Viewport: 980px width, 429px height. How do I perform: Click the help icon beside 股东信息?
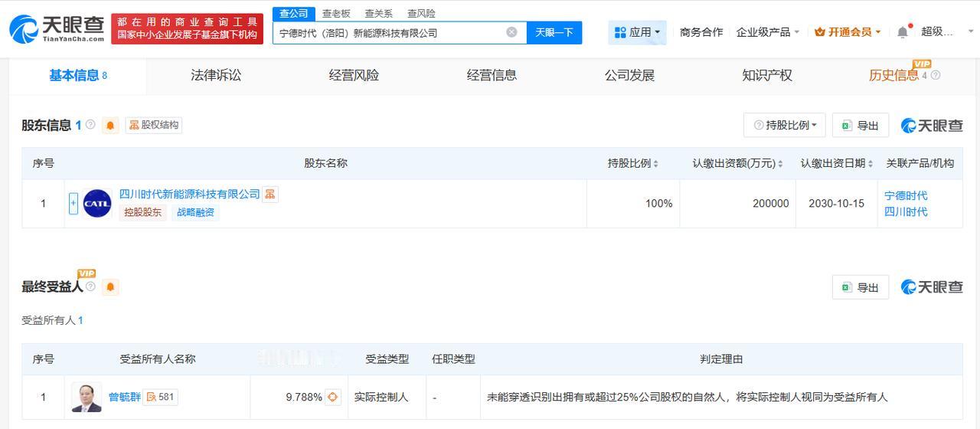click(x=90, y=125)
